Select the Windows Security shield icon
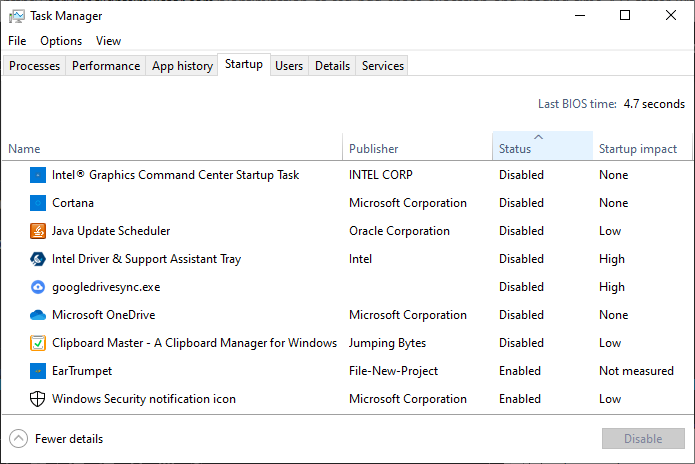This screenshot has width=695, height=464. click(38, 399)
